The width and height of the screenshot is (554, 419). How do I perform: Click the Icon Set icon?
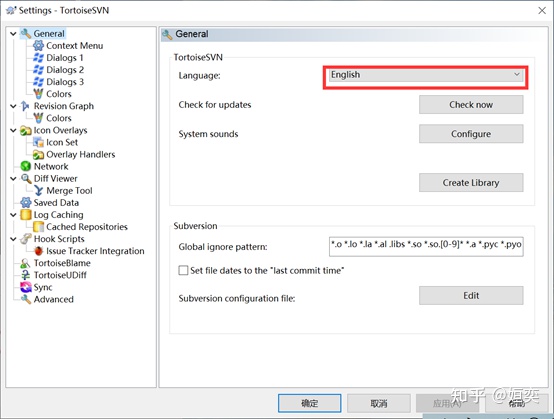(x=38, y=142)
